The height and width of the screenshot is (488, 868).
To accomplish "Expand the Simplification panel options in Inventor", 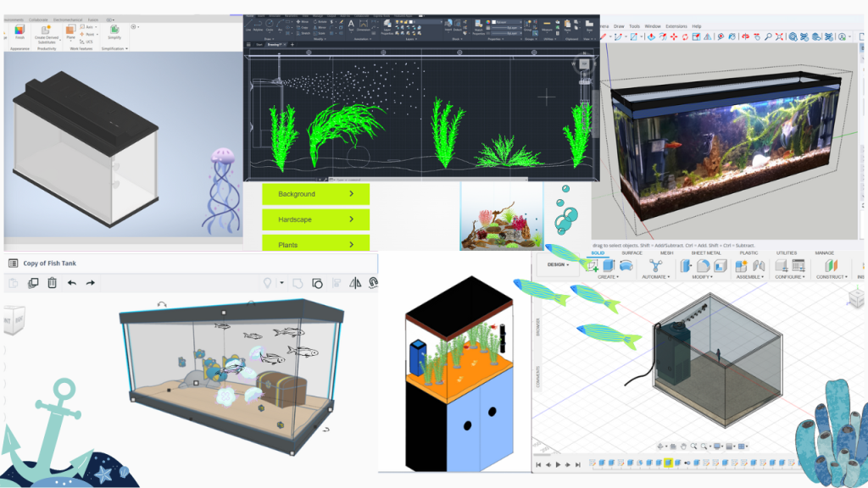I will 127,47.
